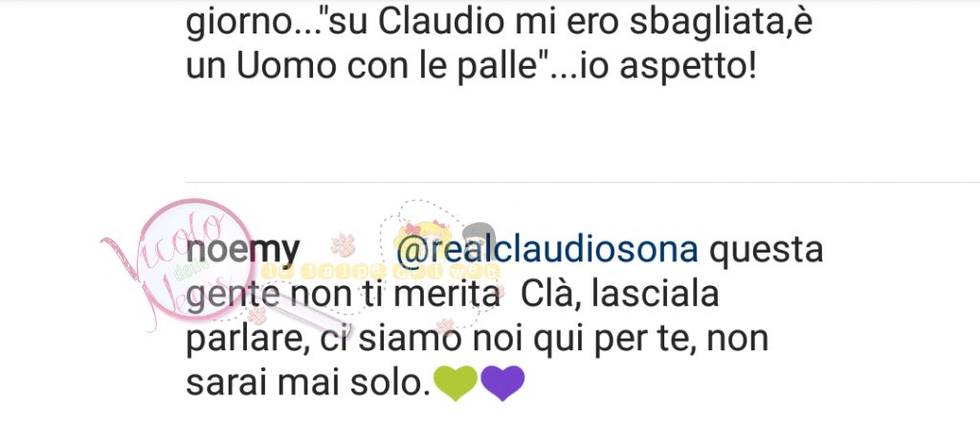Screen dimensions: 980x421
Task: Click the paw print beside noemy
Action: [344, 246]
